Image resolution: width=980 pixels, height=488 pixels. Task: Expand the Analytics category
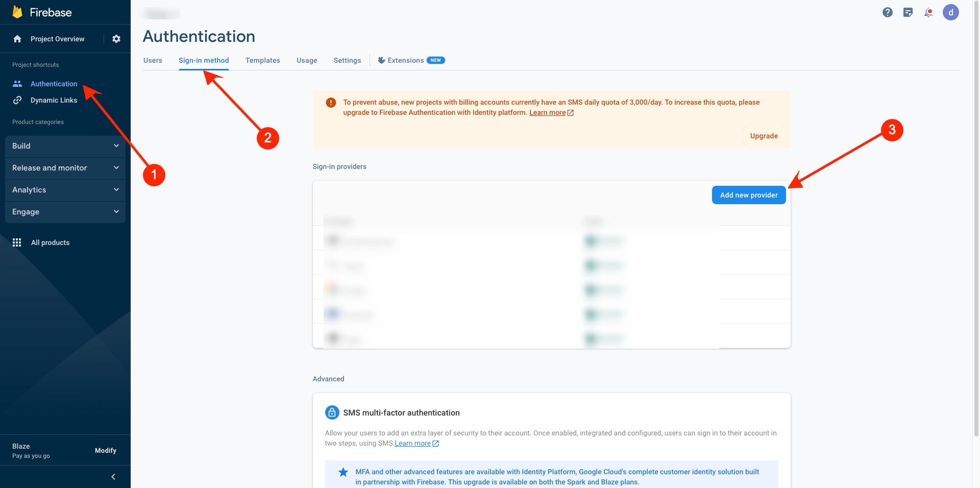(65, 190)
